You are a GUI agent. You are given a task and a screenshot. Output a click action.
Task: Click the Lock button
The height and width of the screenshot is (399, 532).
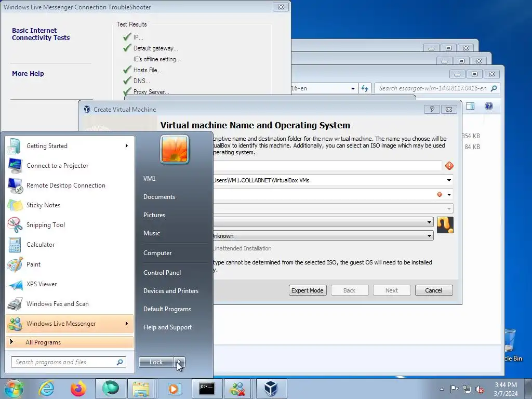coord(156,362)
